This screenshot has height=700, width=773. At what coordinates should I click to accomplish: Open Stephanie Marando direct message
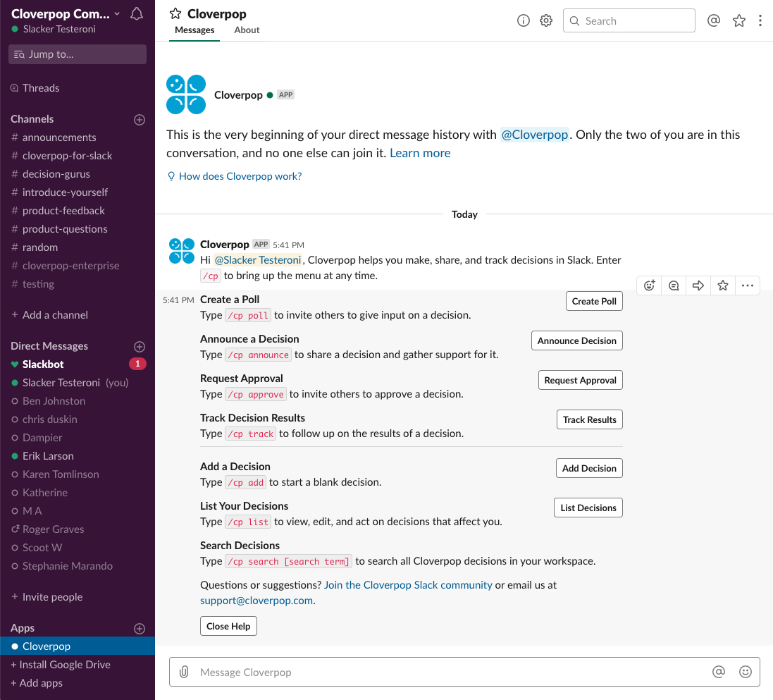click(78, 566)
